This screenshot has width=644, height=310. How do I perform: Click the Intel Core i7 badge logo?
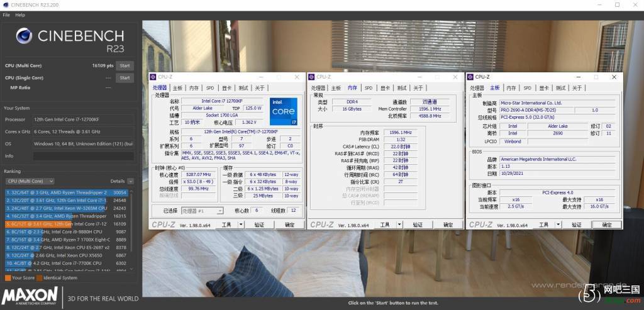pyautogui.click(x=284, y=111)
